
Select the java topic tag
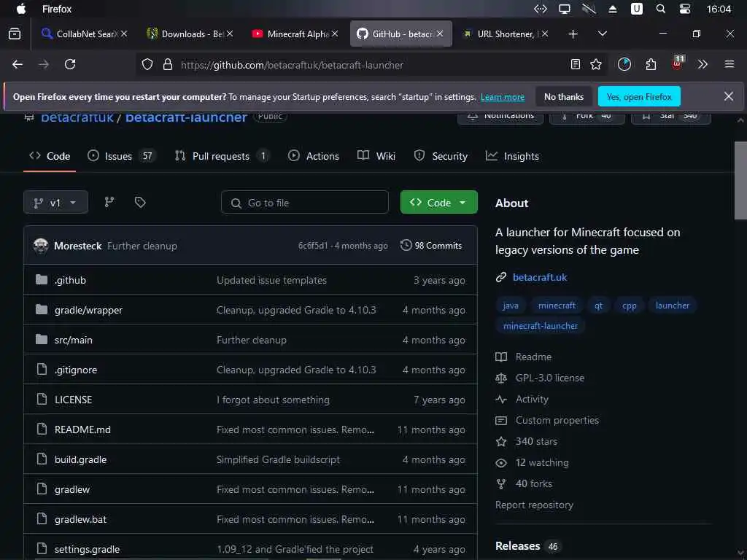pyautogui.click(x=511, y=306)
